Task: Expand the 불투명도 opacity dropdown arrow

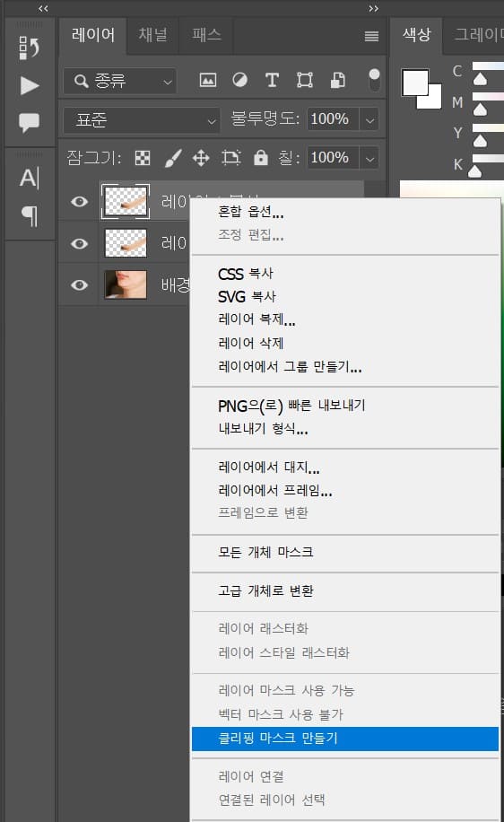Action: [369, 120]
